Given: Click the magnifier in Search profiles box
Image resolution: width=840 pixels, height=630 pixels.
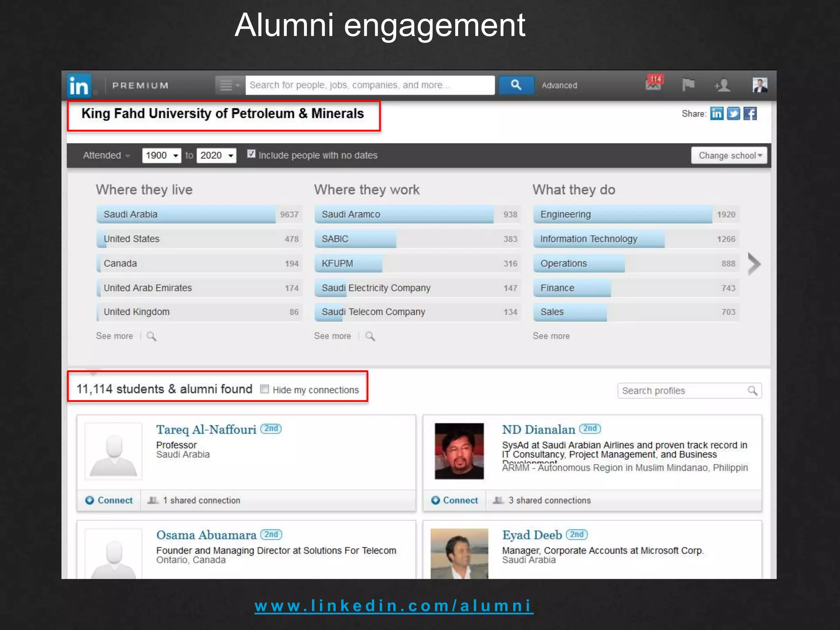Looking at the screenshot, I should click(x=752, y=390).
